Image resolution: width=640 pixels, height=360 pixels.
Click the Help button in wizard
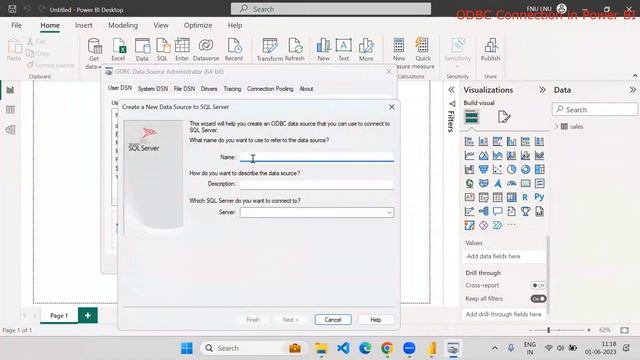(376, 320)
